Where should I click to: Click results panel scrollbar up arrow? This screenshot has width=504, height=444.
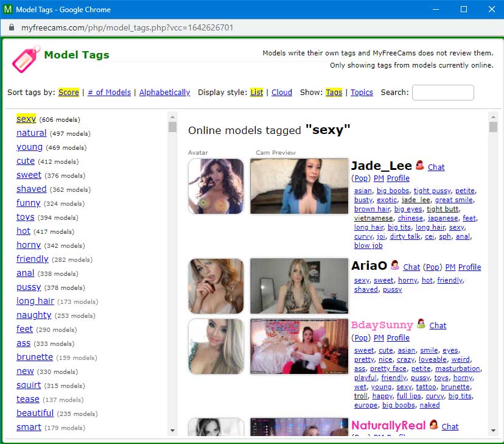click(x=493, y=116)
